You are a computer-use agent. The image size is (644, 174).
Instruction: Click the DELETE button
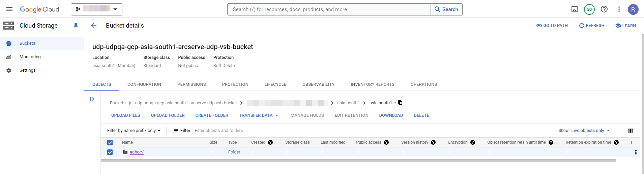click(421, 115)
